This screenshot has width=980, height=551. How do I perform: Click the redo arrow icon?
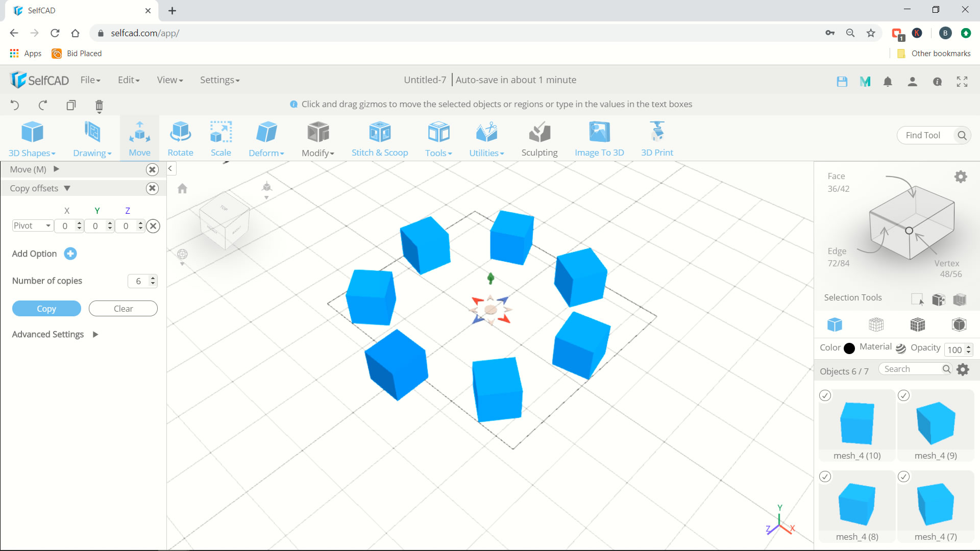43,105
